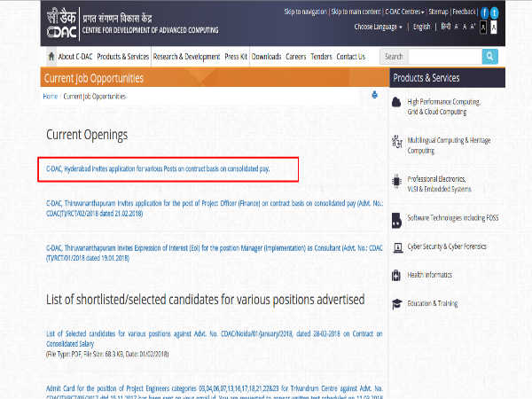
Task: Open the Sitemap link
Action: [438, 12]
